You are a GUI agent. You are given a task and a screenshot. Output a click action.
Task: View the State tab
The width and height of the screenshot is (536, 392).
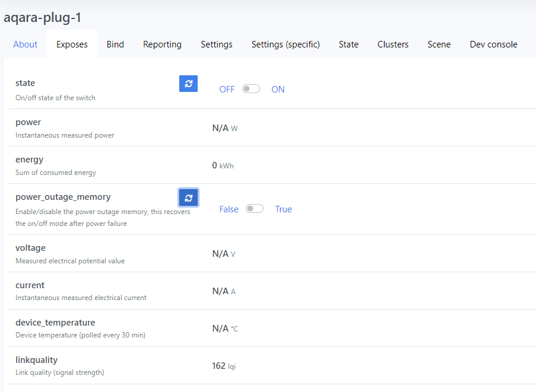pyautogui.click(x=348, y=44)
